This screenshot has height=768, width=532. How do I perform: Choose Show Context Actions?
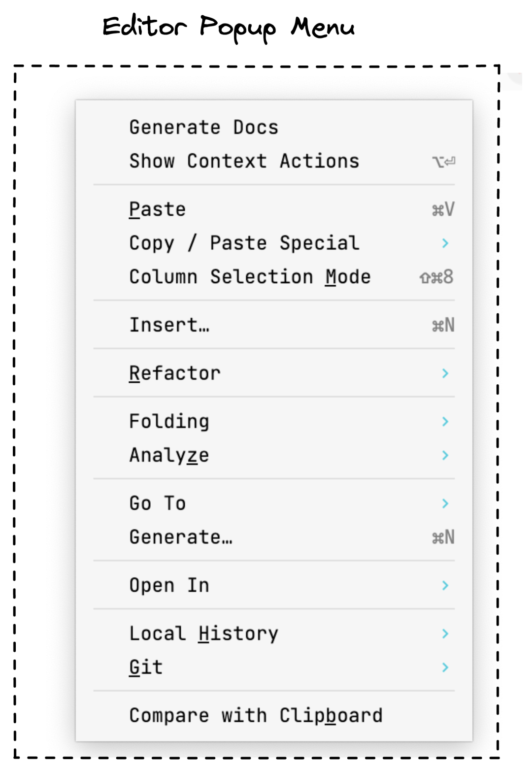click(x=244, y=161)
